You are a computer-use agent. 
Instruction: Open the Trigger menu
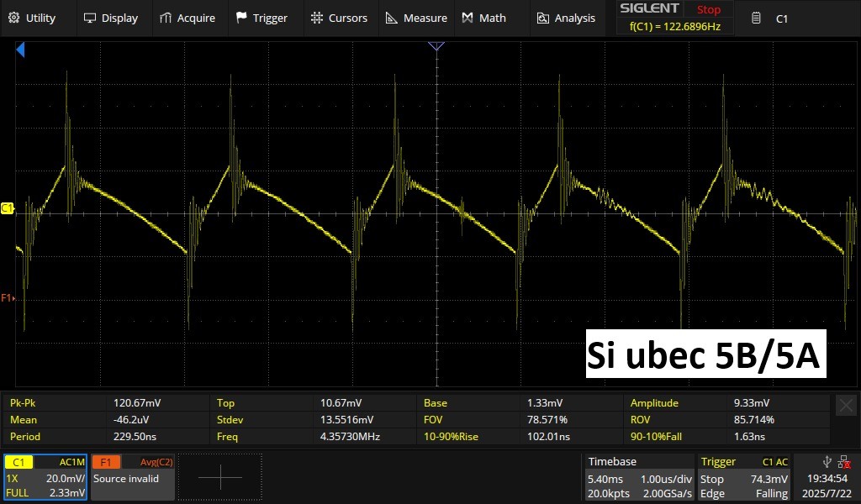[x=261, y=18]
